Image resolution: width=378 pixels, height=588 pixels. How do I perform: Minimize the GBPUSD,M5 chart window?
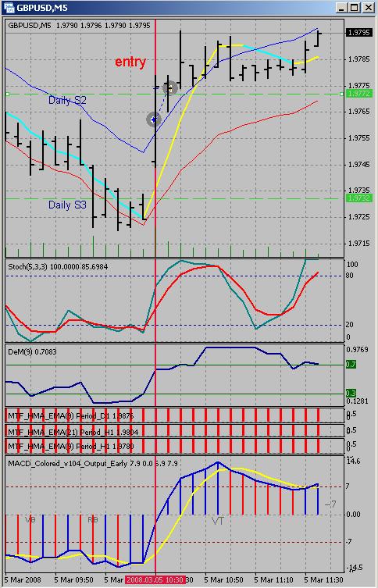point(341,8)
